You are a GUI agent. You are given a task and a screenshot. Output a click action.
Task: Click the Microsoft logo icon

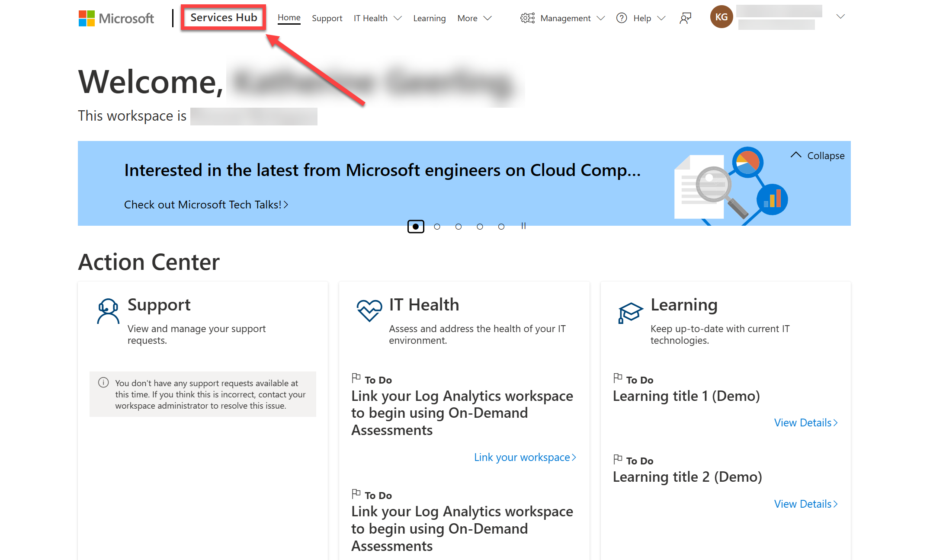click(x=87, y=18)
